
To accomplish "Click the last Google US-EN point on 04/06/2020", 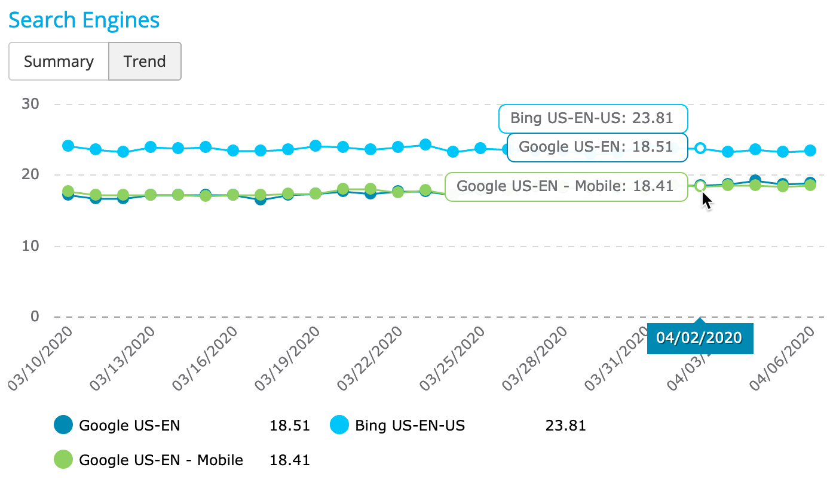I will [811, 181].
